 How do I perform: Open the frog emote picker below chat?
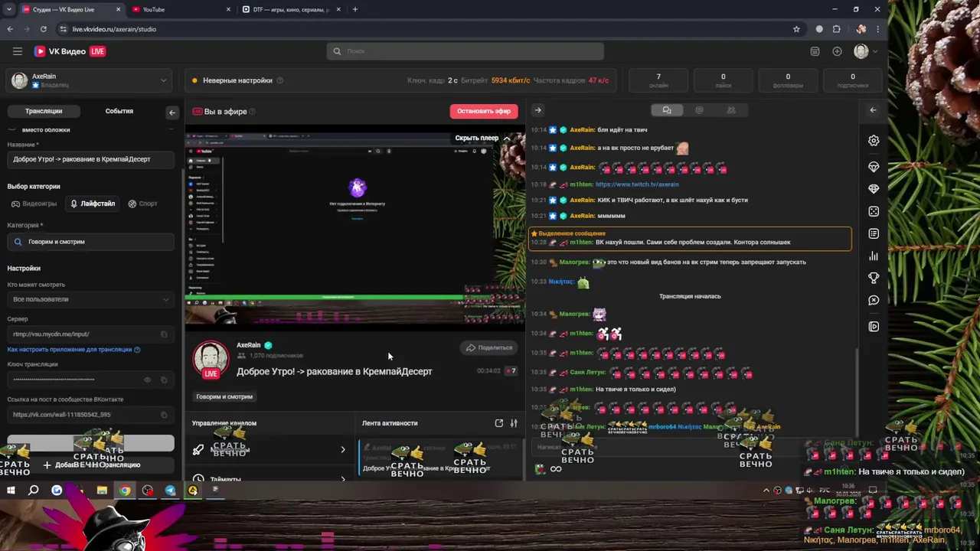(x=540, y=468)
